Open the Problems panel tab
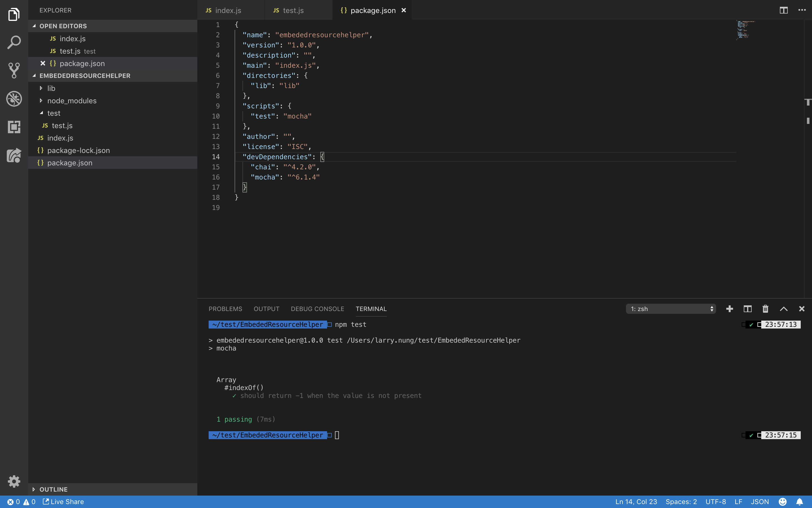Viewport: 812px width, 508px height. tap(226, 309)
